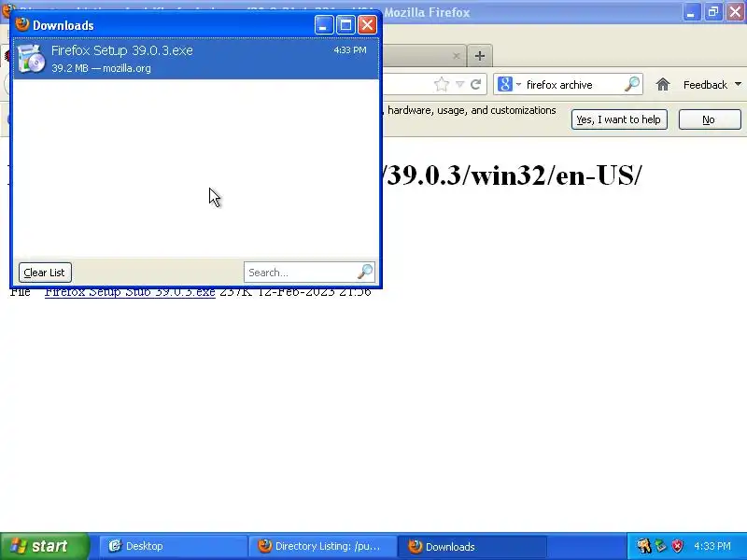Click the Firefox icon in Downloads title bar
Viewport: 747px width, 560px height.
pyautogui.click(x=21, y=24)
